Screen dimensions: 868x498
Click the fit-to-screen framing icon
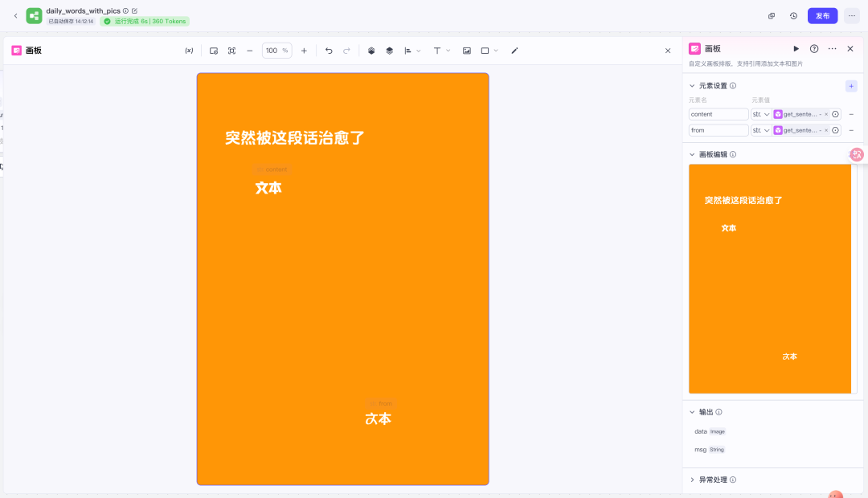[x=231, y=50]
